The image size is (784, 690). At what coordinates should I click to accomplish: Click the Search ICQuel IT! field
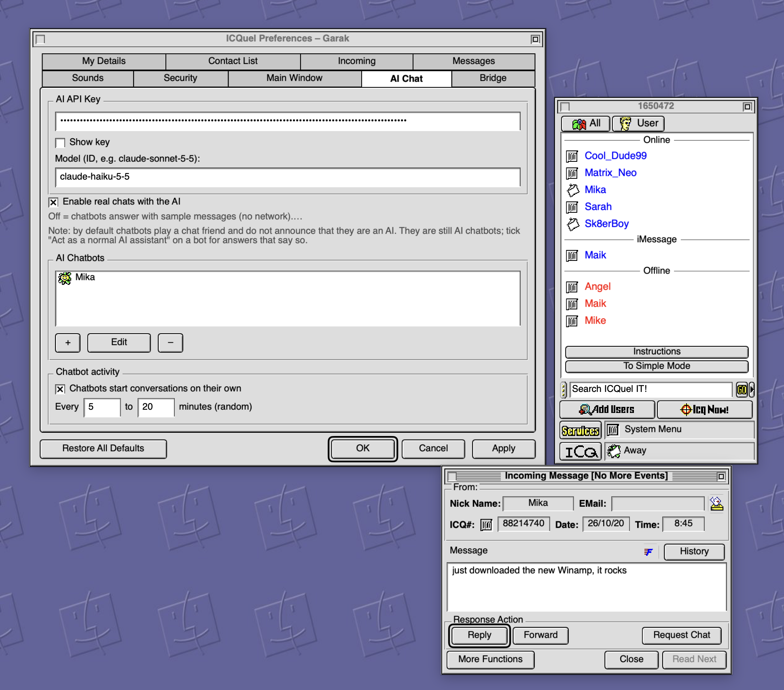point(651,389)
